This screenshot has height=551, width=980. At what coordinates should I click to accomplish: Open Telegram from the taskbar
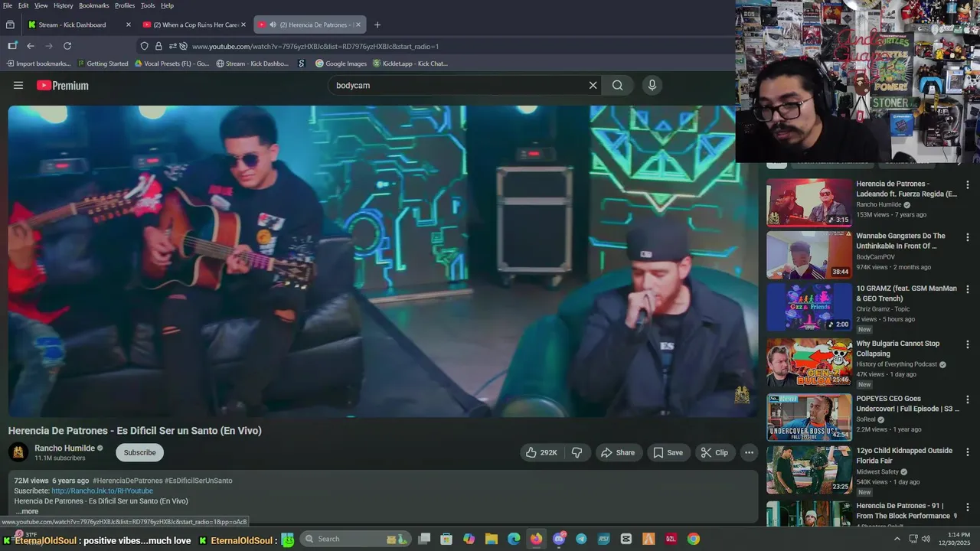pos(581,539)
